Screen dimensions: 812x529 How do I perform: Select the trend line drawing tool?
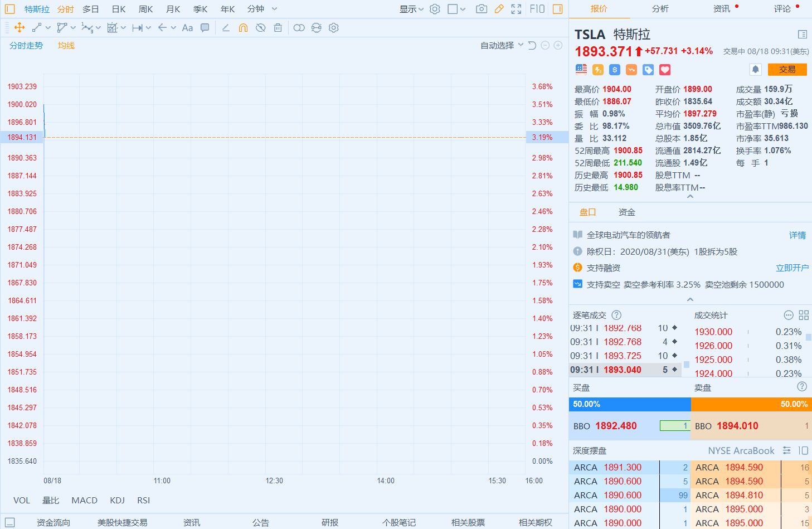coord(37,28)
